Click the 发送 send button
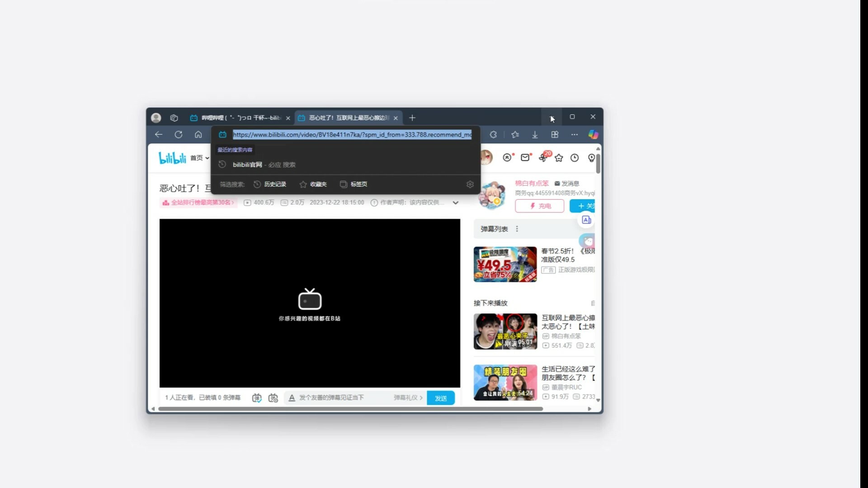Screen dimensions: 868x488 [x=440, y=398]
